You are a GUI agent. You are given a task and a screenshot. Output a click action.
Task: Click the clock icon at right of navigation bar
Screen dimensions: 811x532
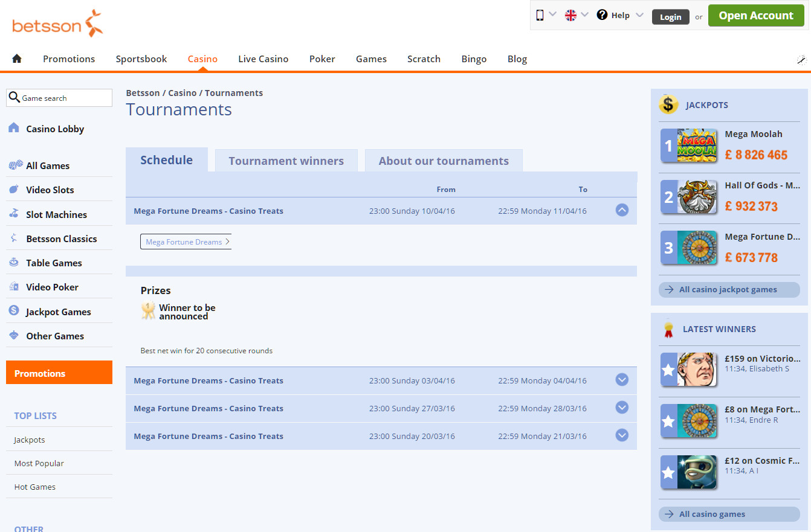pos(801,59)
